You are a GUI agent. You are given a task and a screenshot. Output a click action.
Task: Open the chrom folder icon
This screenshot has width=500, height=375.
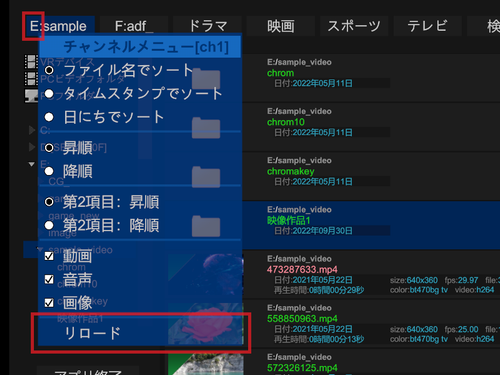pyautogui.click(x=206, y=79)
